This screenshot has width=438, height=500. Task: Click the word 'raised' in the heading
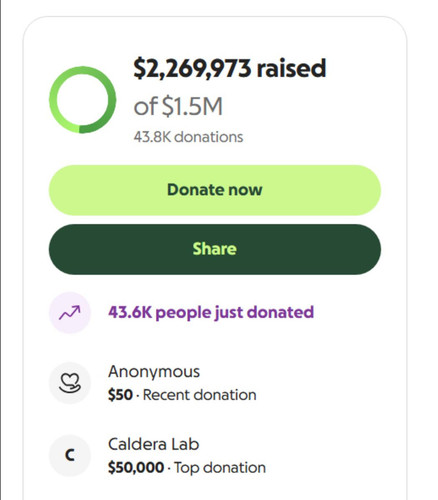point(291,68)
